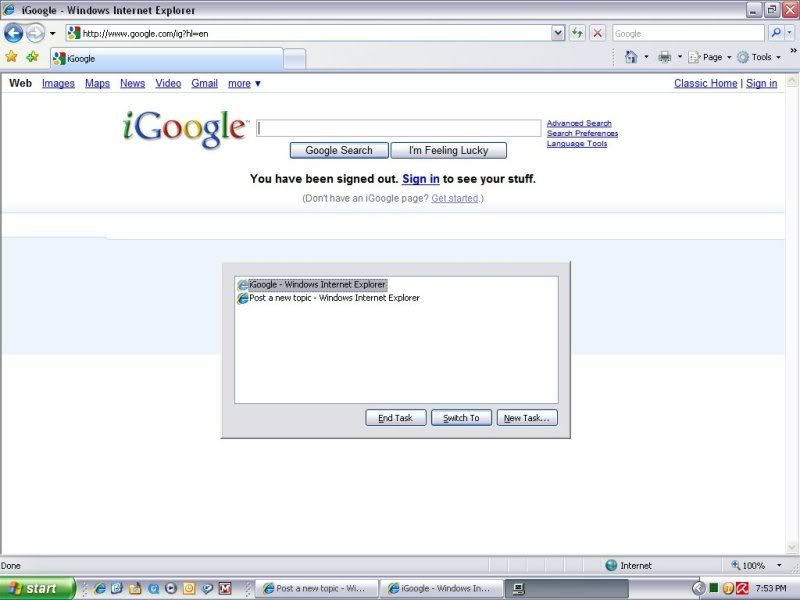Switch to iGoogle taskbar button
The image size is (800, 600).
tap(442, 589)
